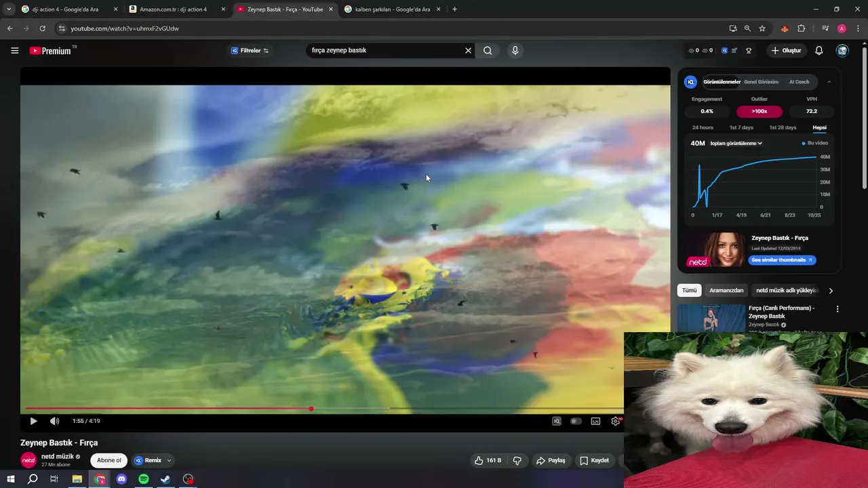Open the MetaMask fox extension
The height and width of the screenshot is (488, 868).
(x=785, y=28)
